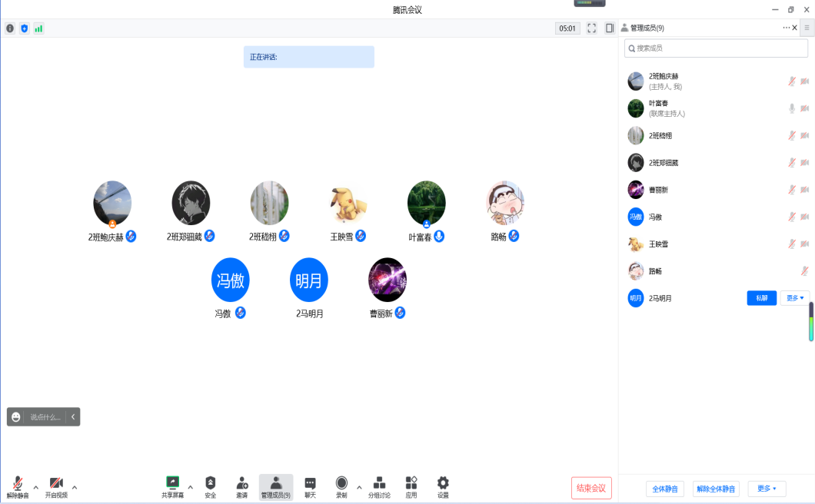Open the three-dot menu in member panel header

point(786,28)
